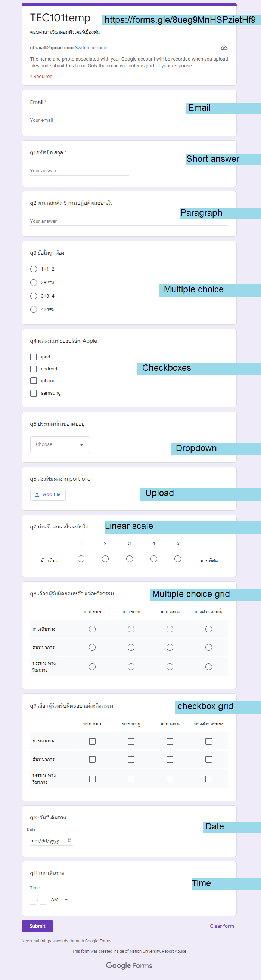Check นาง ขวัญ for สันทนาการ in q9
The width and height of the screenshot is (261, 980).
(131, 759)
